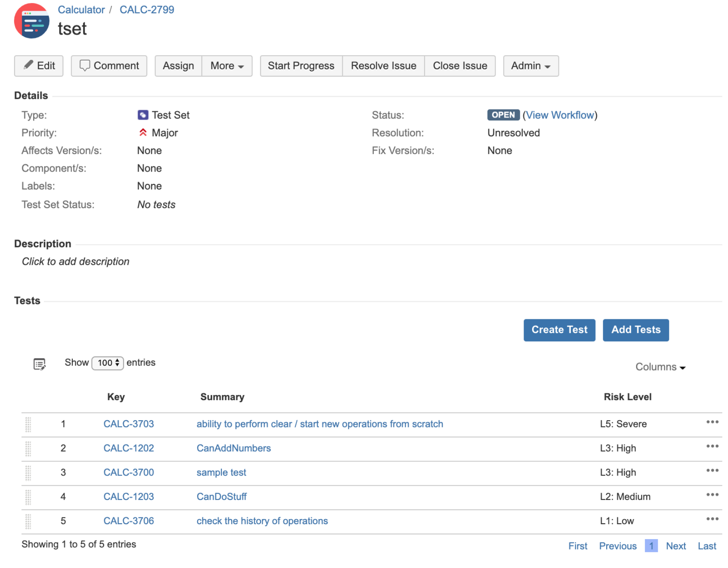
Task: Click the Labels value None
Action: pos(149,186)
